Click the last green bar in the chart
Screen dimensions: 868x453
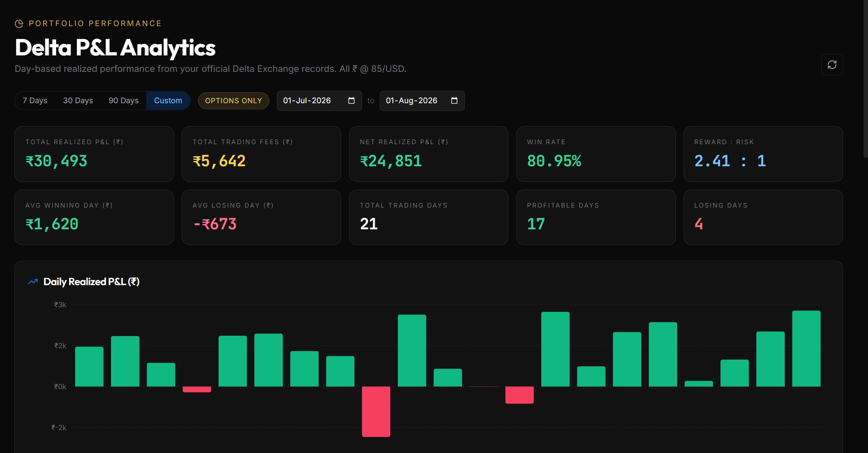click(x=806, y=348)
